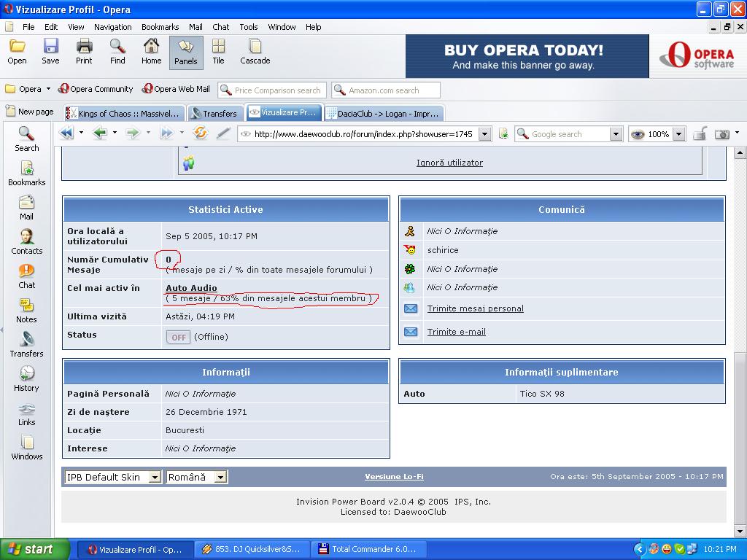Open the Rewind dropdown arrow

click(81, 133)
